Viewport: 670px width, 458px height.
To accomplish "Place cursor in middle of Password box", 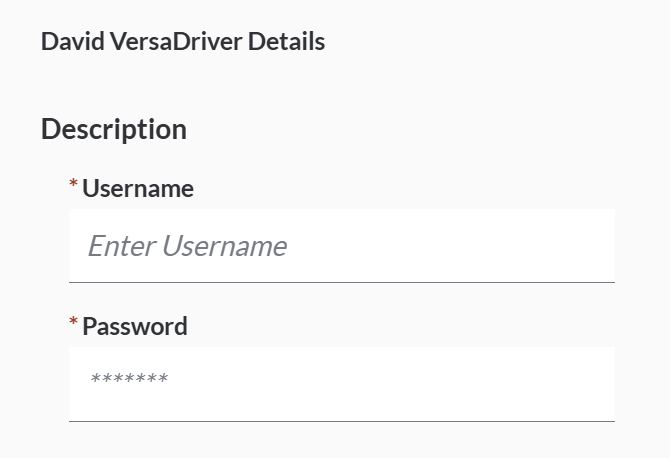I will [x=341, y=384].
